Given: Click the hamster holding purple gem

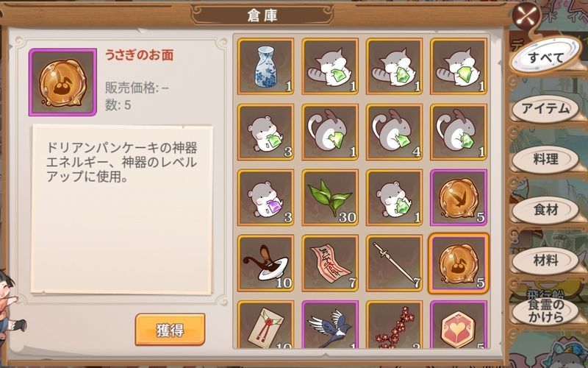Looking at the screenshot, I should [265, 197].
